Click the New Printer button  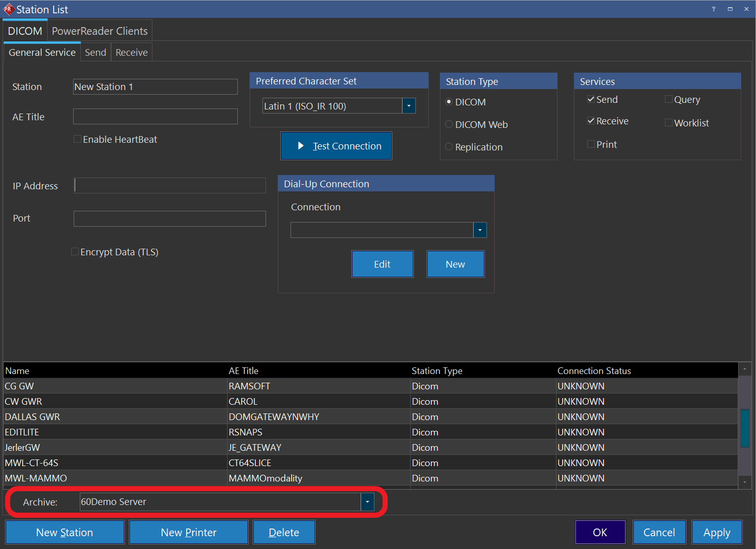(x=188, y=532)
